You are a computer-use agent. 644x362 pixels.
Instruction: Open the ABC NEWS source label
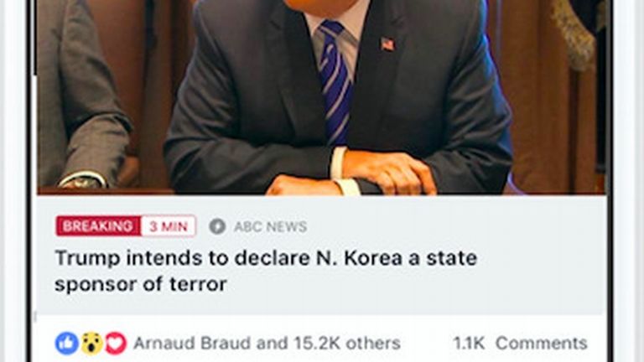pos(270,226)
